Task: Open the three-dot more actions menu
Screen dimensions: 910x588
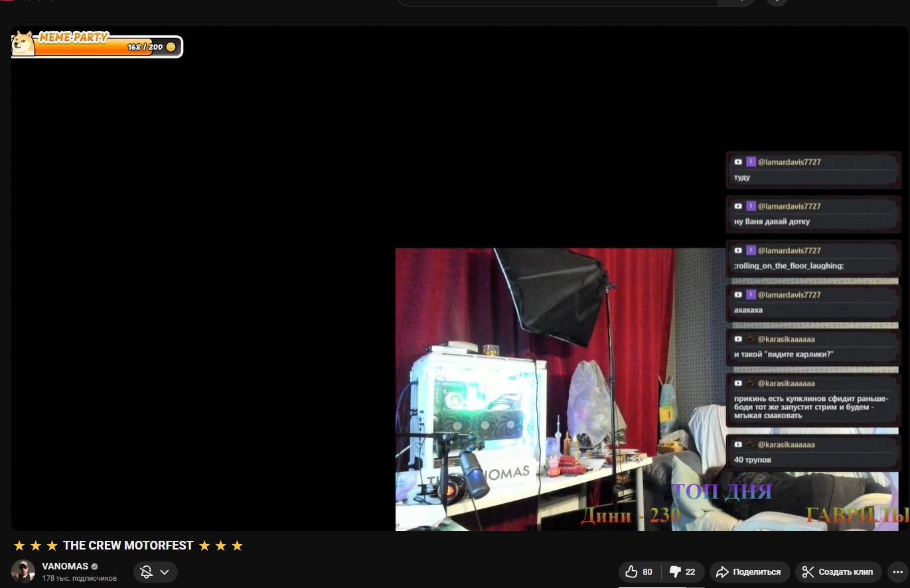Action: (898, 572)
